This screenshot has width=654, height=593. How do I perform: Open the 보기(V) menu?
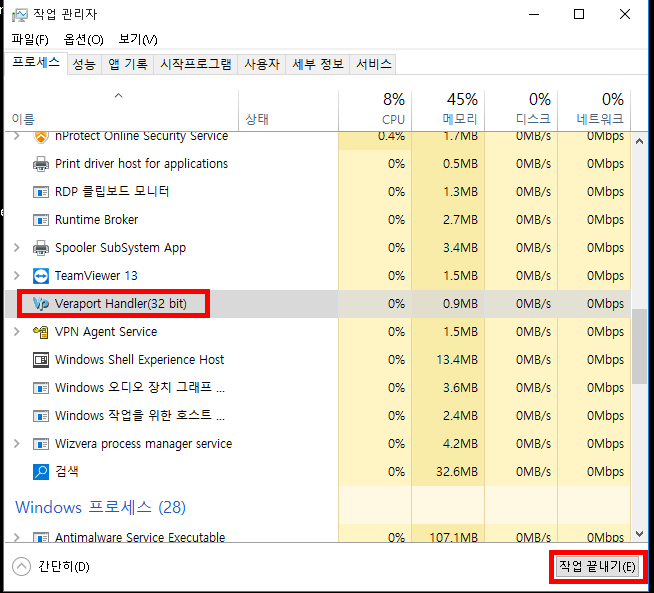click(x=138, y=40)
